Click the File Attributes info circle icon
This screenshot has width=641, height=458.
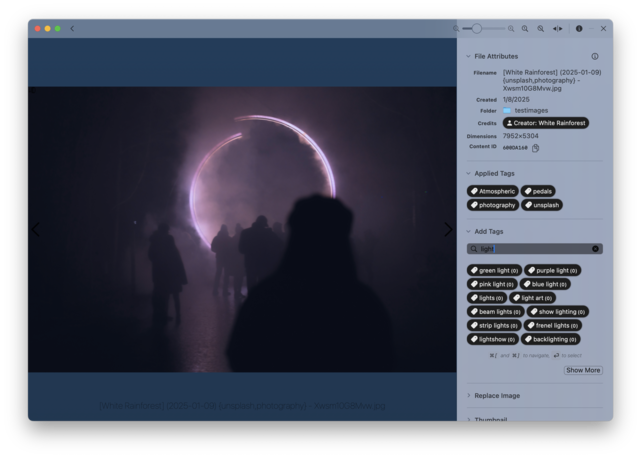(595, 56)
